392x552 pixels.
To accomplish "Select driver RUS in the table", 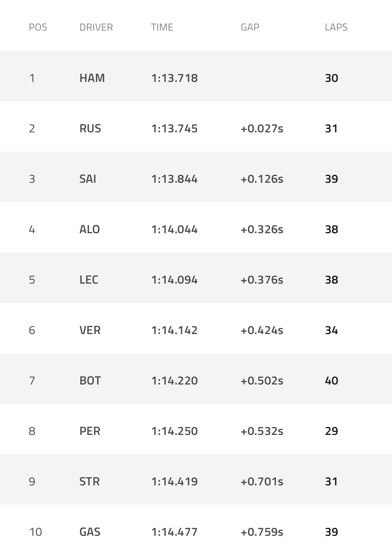I will [90, 129].
